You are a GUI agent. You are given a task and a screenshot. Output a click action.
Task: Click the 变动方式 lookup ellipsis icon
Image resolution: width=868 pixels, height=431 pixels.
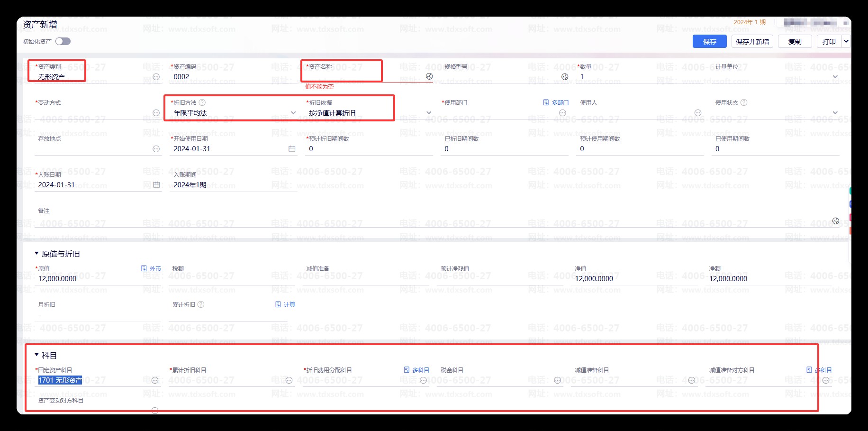click(156, 113)
